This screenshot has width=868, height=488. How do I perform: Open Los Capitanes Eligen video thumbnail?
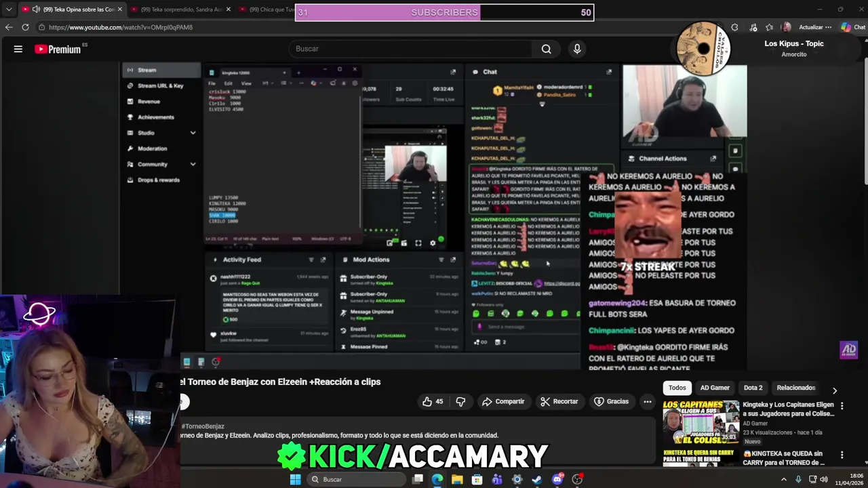701,422
